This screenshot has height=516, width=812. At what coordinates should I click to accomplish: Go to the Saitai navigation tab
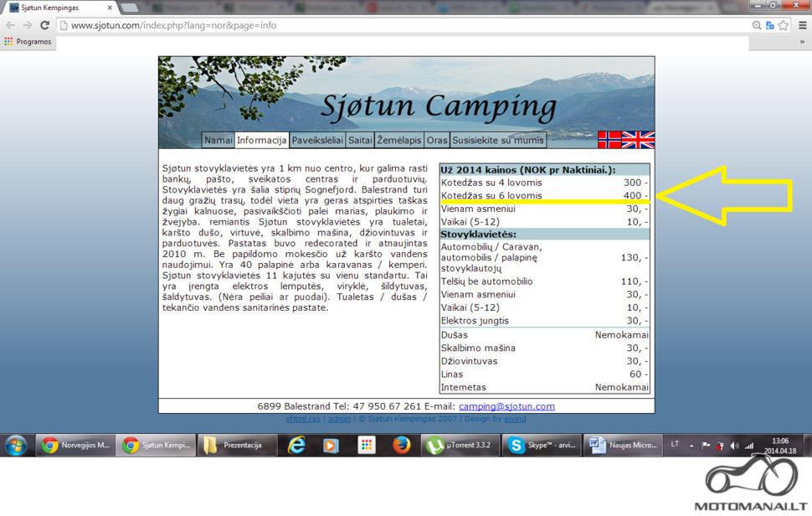360,140
